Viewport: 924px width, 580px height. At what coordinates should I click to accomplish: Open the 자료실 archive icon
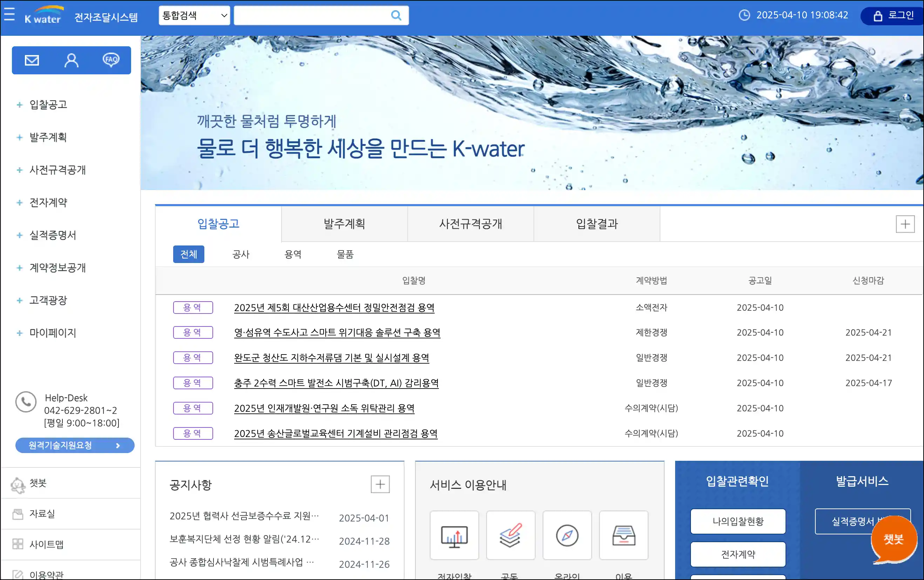(18, 514)
